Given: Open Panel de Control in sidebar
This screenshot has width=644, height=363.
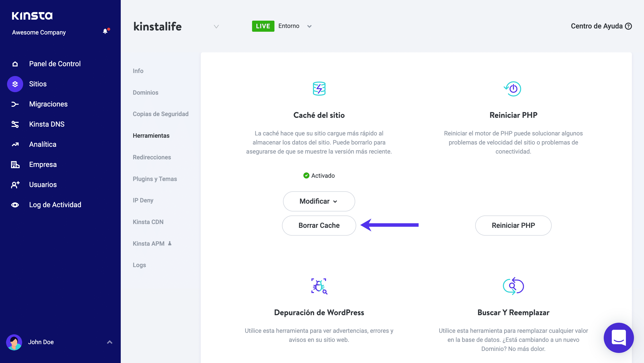Looking at the screenshot, I should point(55,64).
